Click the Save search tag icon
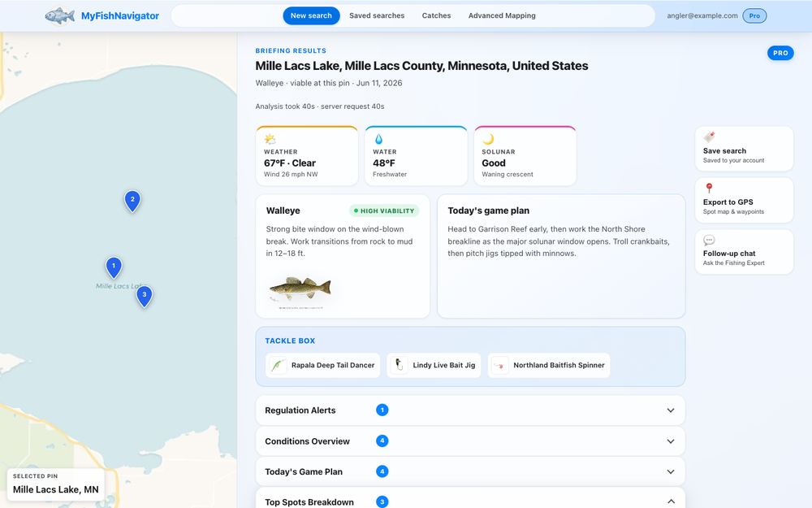812x508 pixels. 709,137
